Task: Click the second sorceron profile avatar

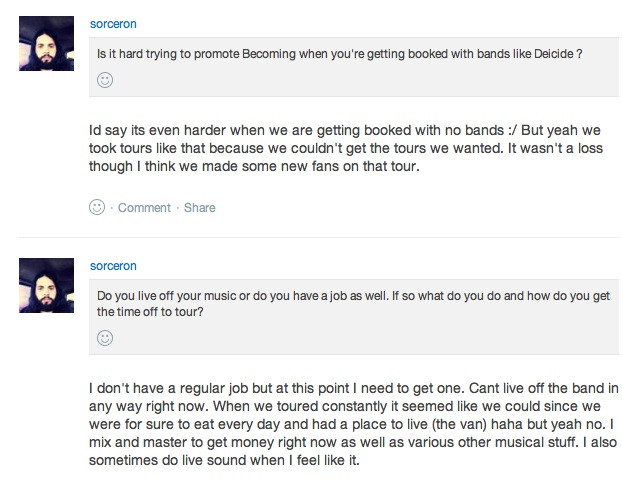Action: point(47,287)
